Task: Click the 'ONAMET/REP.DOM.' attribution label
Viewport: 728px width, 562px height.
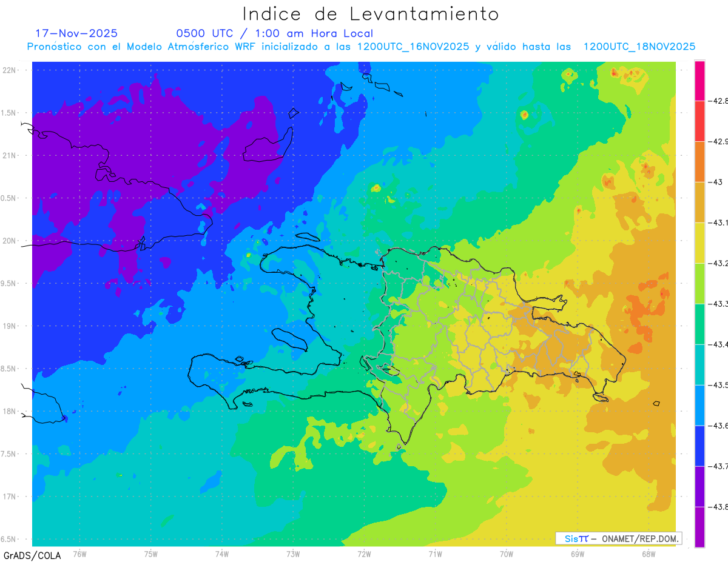Action: click(641, 538)
